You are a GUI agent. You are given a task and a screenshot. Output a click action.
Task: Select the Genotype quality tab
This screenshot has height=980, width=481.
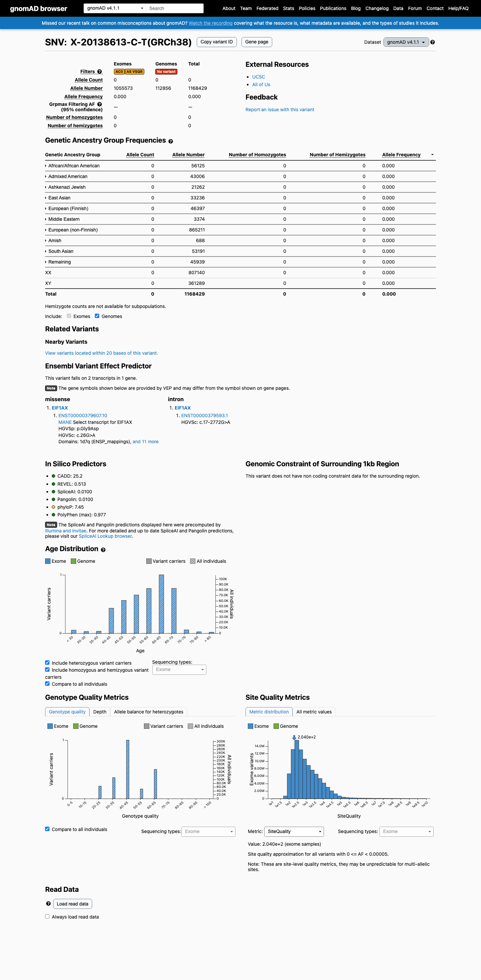pos(67,712)
